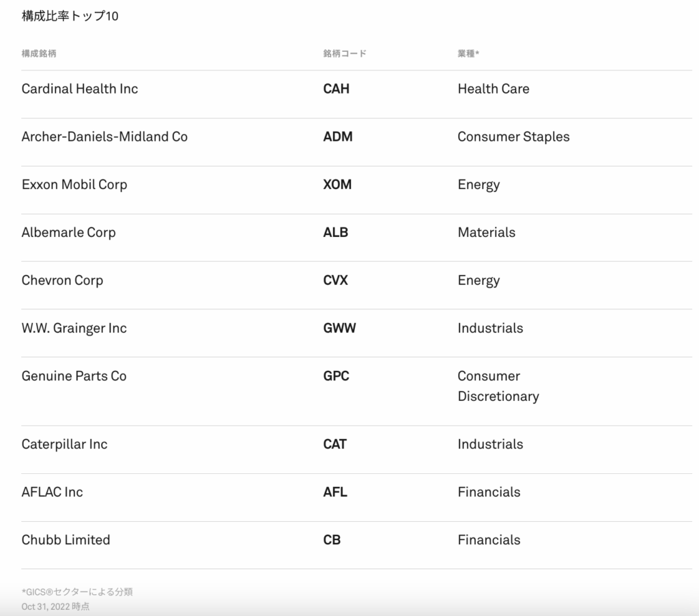Open Caterpillar Inc entry
699x616 pixels.
pyautogui.click(x=64, y=444)
